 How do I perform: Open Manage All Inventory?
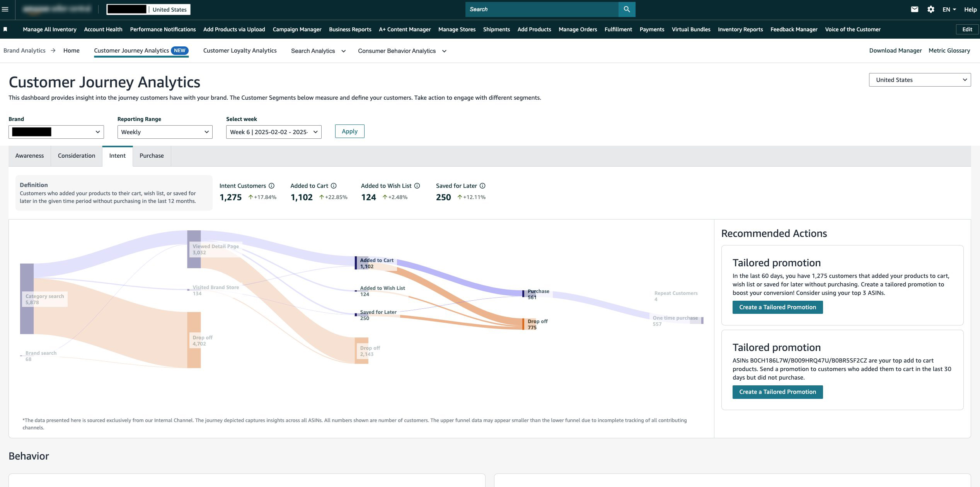(49, 29)
